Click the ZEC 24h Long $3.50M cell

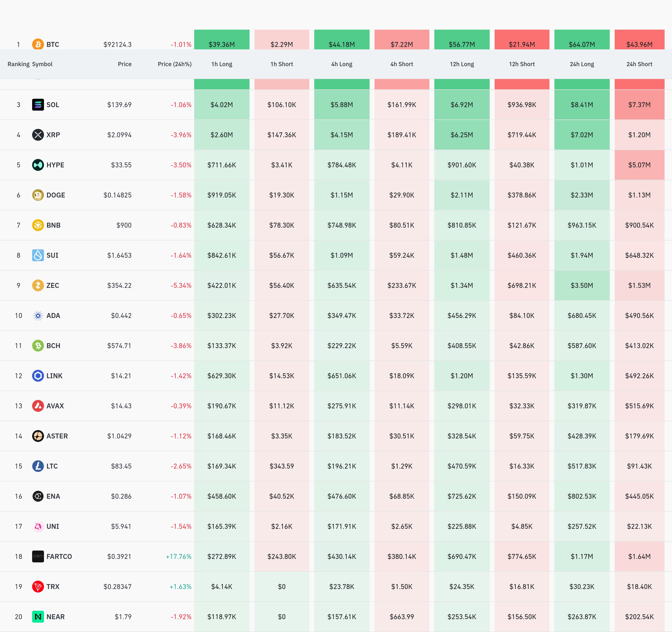581,285
